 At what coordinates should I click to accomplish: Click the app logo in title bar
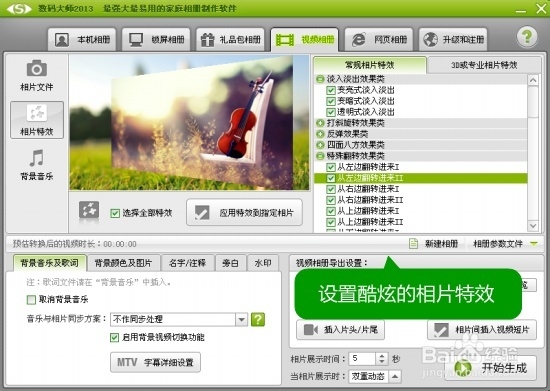point(19,8)
